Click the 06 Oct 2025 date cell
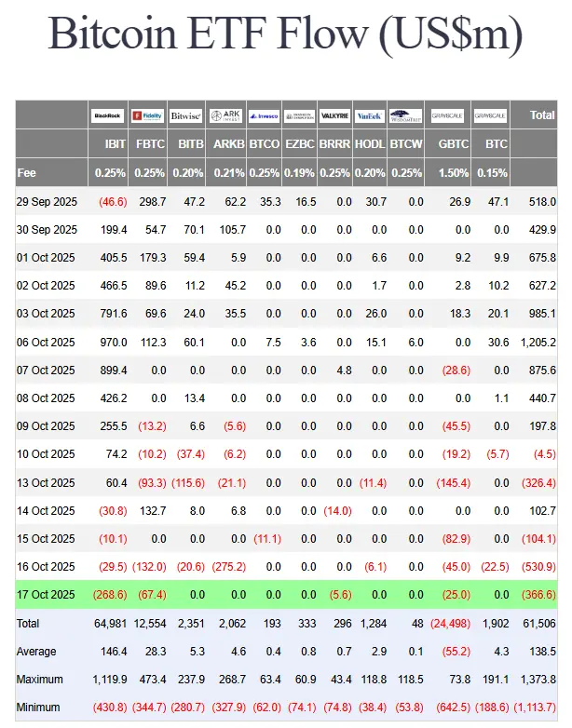Screen dimensions: 572x728 pos(46,342)
